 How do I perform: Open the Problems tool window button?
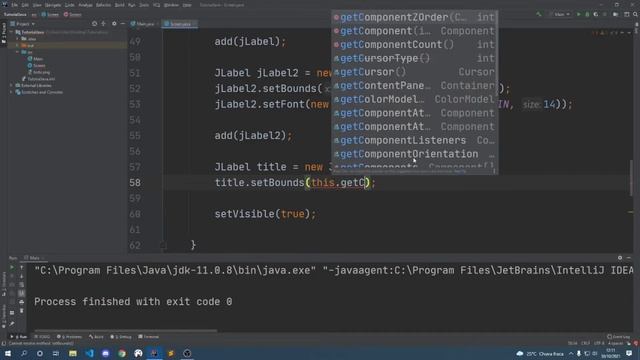69,337
